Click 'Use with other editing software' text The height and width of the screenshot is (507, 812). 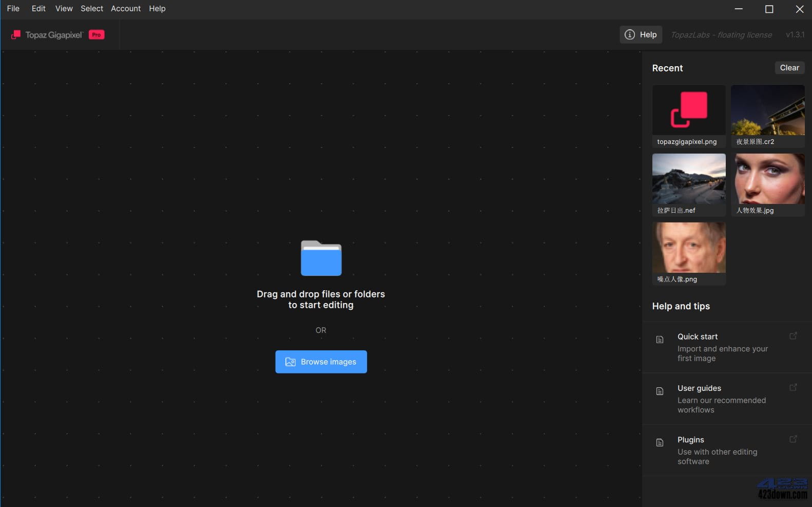tap(717, 457)
